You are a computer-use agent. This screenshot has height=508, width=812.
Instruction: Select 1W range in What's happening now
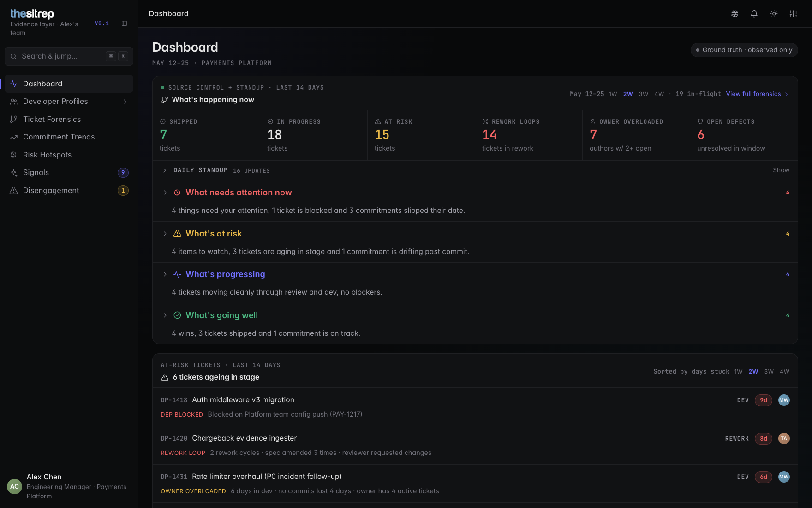click(613, 94)
